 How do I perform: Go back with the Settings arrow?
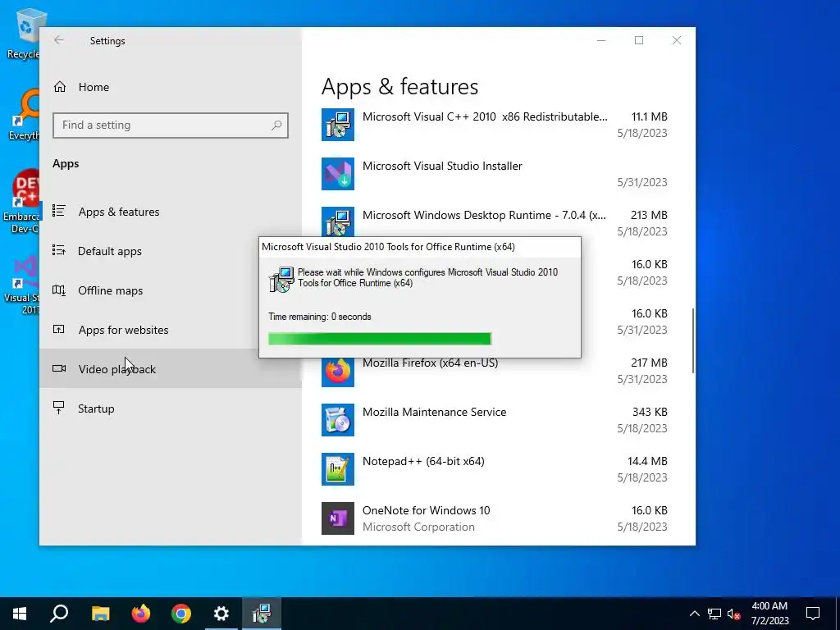tap(59, 40)
